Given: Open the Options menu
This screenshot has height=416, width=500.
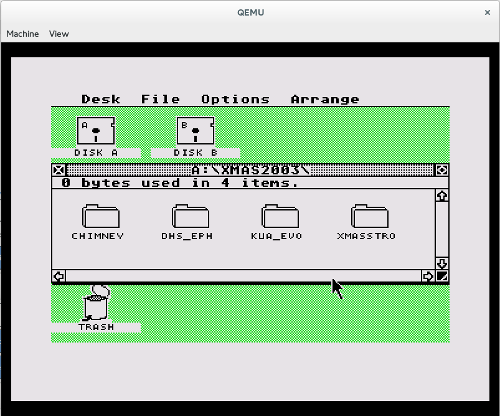Looking at the screenshot, I should tap(235, 99).
